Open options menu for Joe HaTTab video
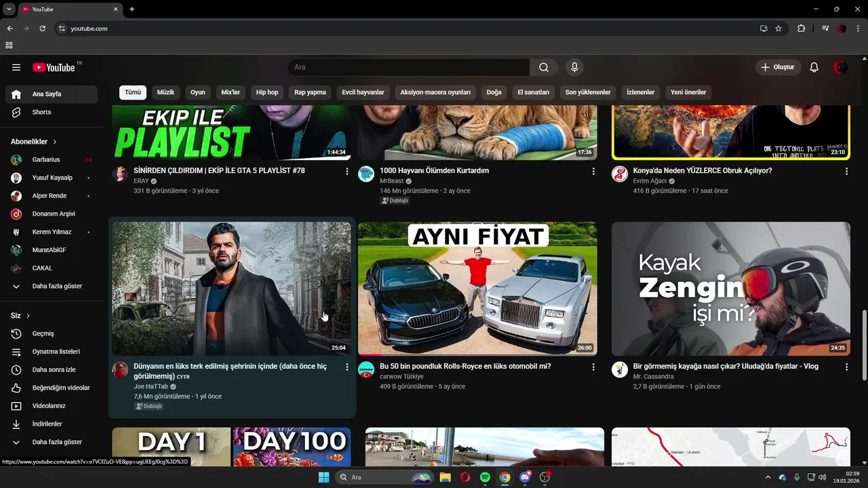Image resolution: width=868 pixels, height=488 pixels. point(347,367)
